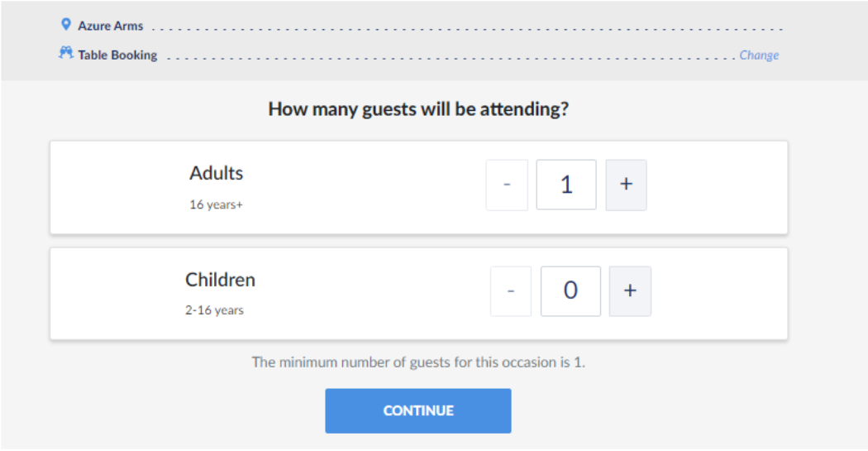868x451 pixels.
Task: Click the clinking glasses Table Booking icon
Action: [x=66, y=53]
